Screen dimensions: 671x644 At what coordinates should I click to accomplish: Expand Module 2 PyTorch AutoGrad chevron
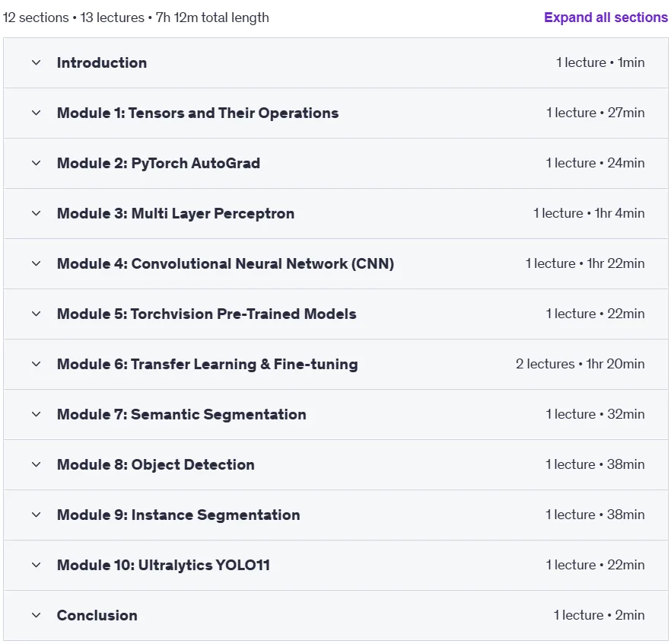click(37, 163)
